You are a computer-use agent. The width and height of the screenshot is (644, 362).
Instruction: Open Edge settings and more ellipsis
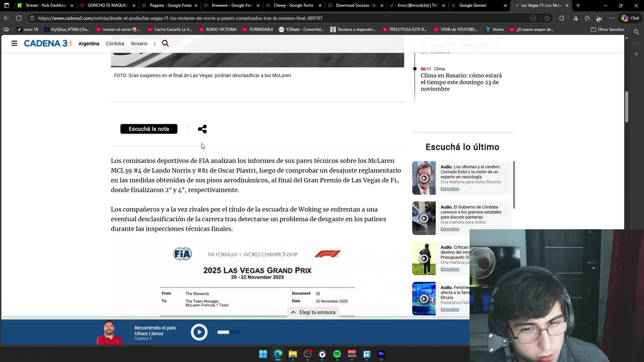pos(611,18)
